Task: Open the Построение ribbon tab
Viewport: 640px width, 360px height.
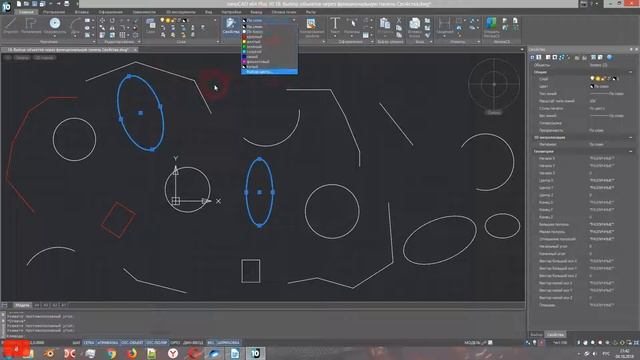Action: (x=54, y=12)
